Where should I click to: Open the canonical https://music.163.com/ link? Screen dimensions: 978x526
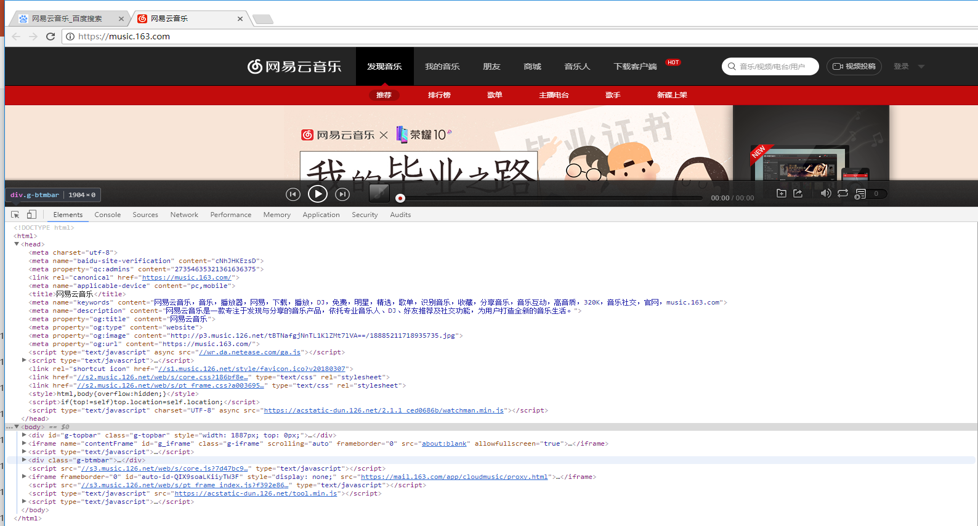click(x=186, y=278)
